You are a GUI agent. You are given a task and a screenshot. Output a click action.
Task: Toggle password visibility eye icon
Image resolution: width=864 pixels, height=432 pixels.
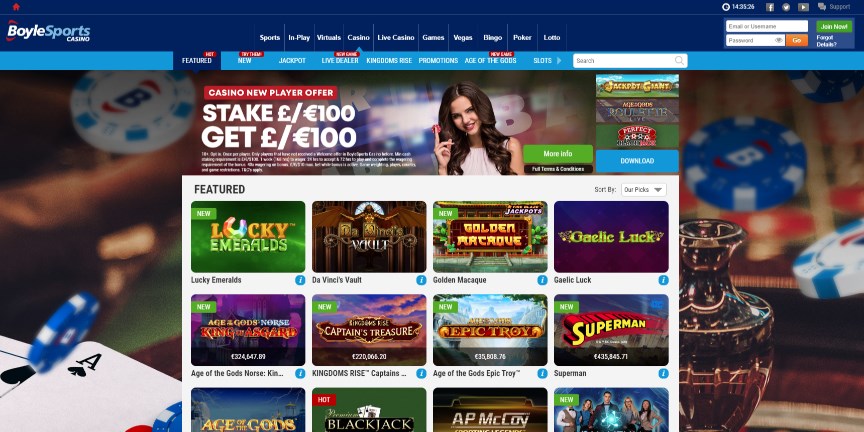coord(779,40)
